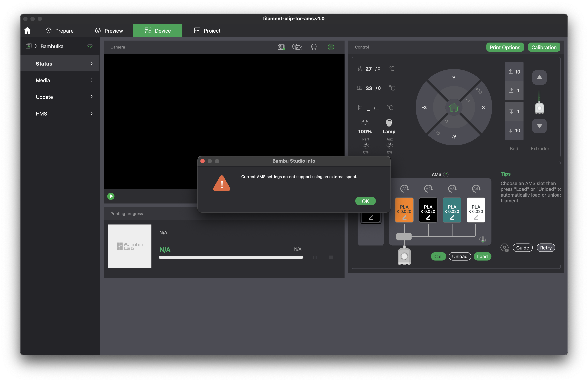Edit the white PLA slot pencil icon
The width and height of the screenshot is (588, 382).
click(476, 218)
